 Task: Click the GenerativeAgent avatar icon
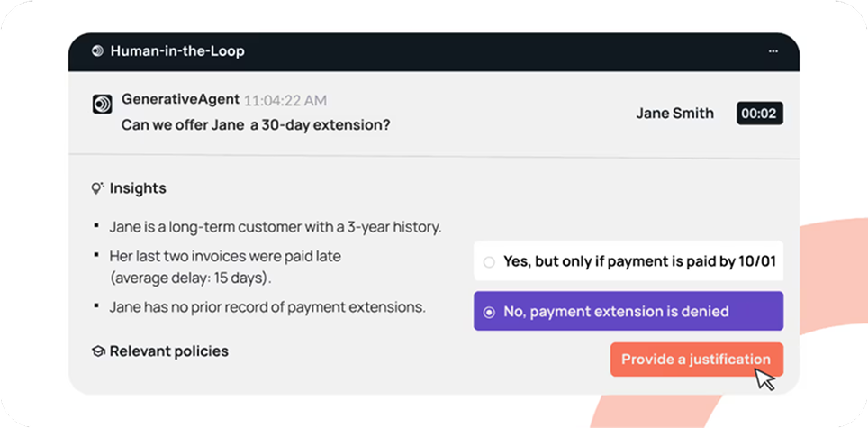pos(103,105)
